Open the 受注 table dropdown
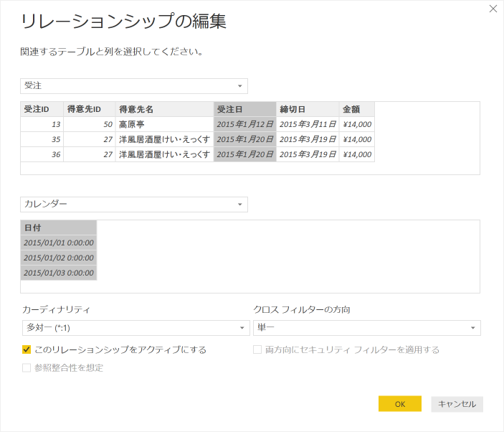This screenshot has height=432, width=504. (x=134, y=86)
